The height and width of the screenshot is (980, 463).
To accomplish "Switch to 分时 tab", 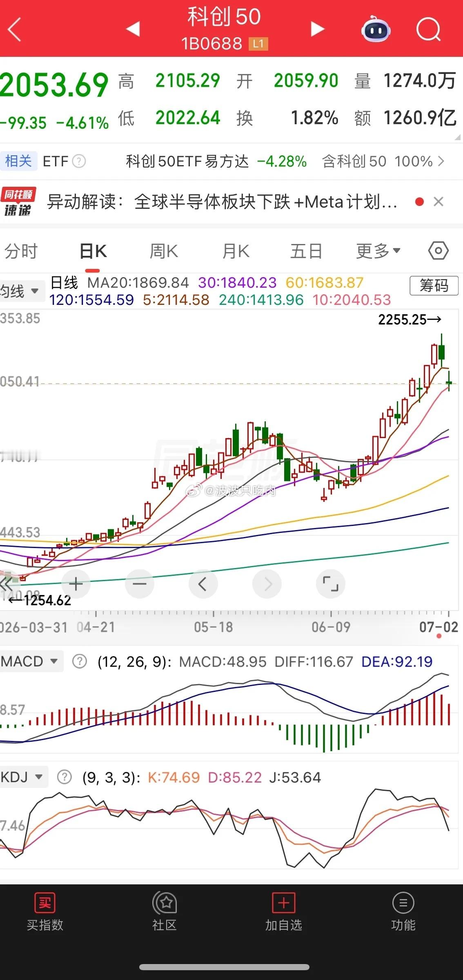I will pos(21,251).
